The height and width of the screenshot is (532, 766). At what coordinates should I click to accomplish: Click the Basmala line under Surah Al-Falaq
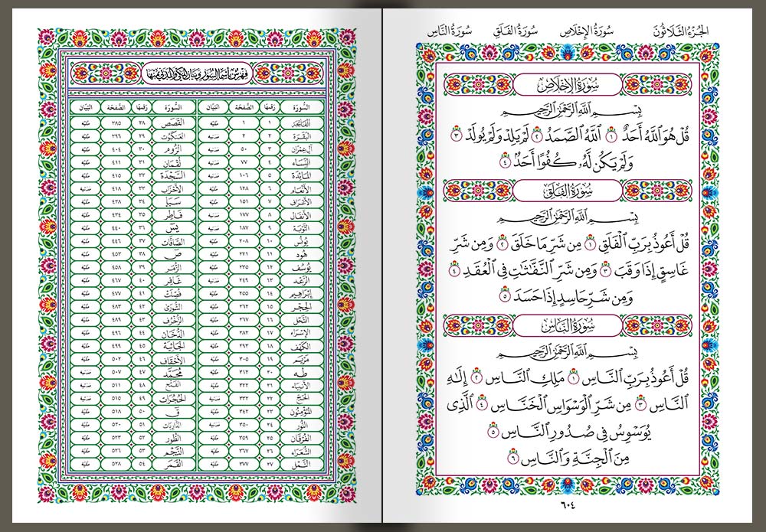[568, 217]
